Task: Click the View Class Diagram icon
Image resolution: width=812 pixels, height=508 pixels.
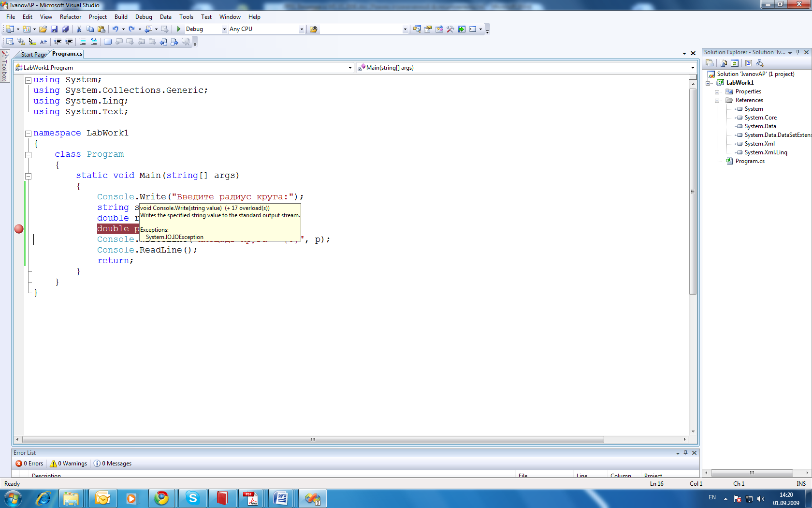Action: pos(760,63)
